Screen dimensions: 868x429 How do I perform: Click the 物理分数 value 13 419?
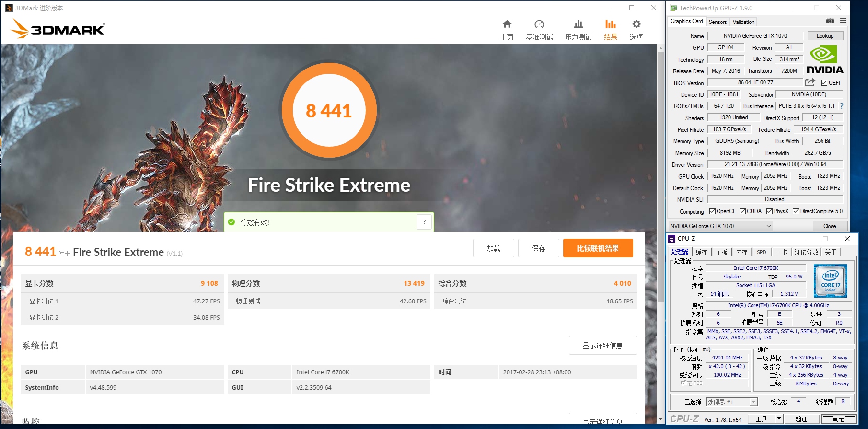(414, 283)
